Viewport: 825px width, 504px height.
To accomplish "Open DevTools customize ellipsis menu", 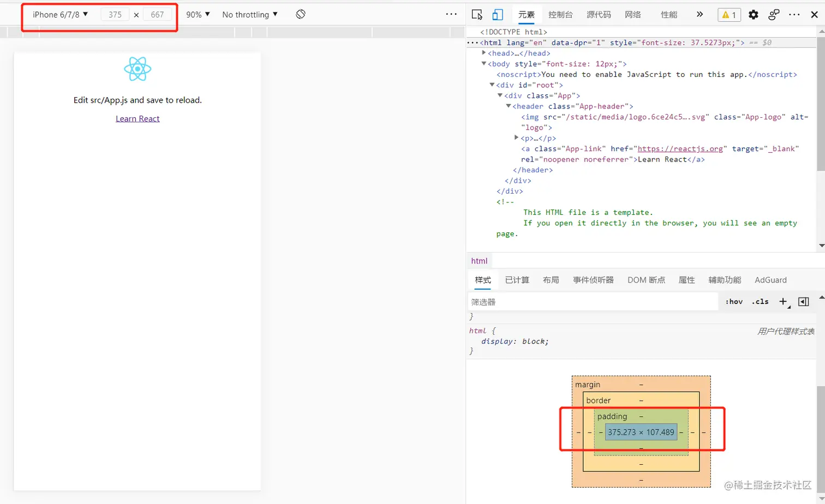I will tap(794, 15).
